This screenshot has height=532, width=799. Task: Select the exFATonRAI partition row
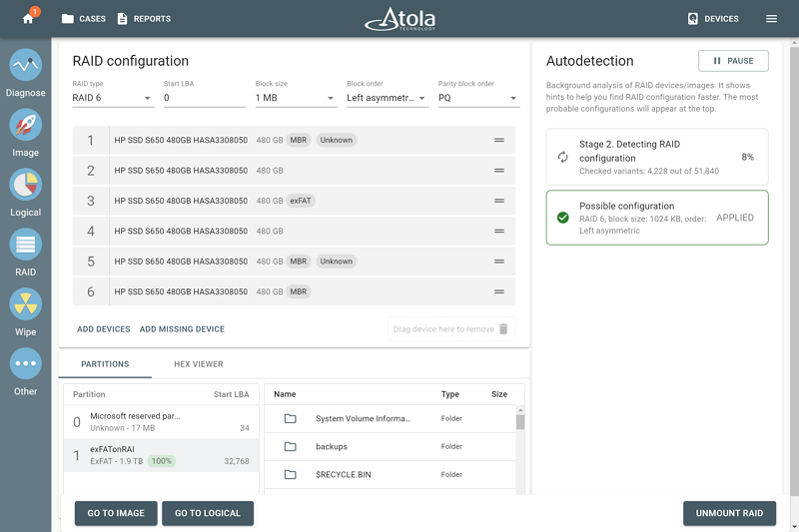(162, 455)
